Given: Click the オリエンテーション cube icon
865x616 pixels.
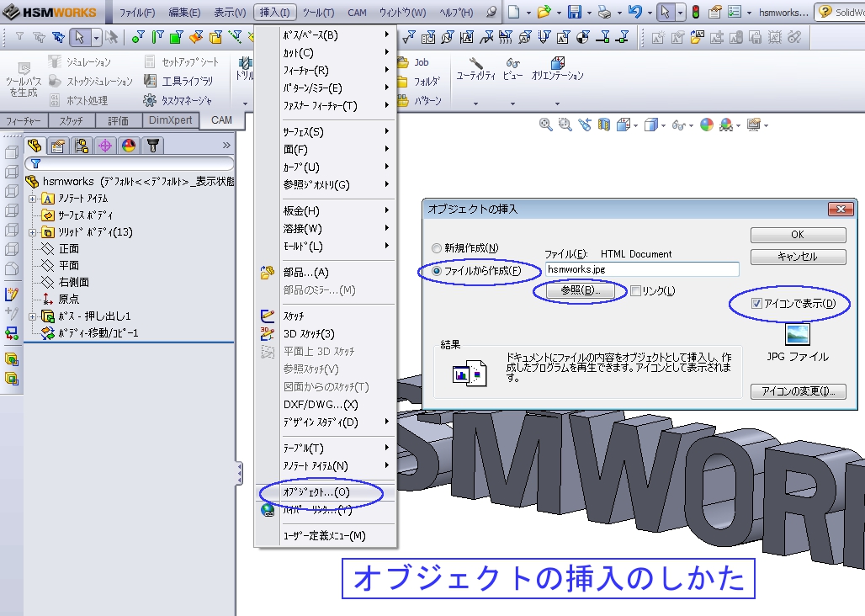Looking at the screenshot, I should pos(557,63).
